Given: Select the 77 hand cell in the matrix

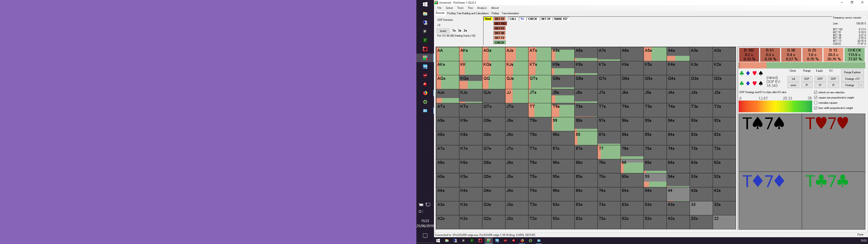Looking at the screenshot, I should tap(609, 152).
